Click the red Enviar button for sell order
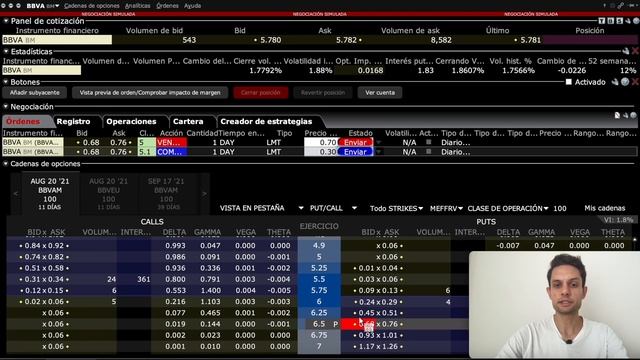 point(355,142)
